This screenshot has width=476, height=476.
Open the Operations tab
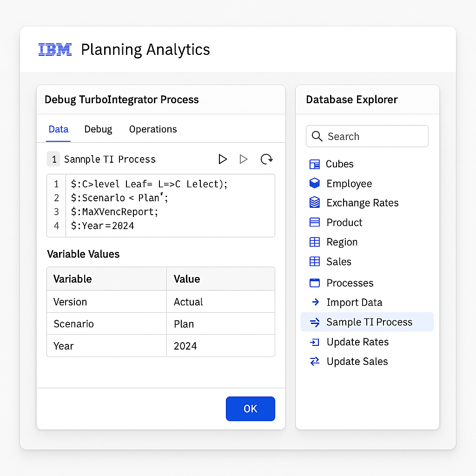coord(153,129)
